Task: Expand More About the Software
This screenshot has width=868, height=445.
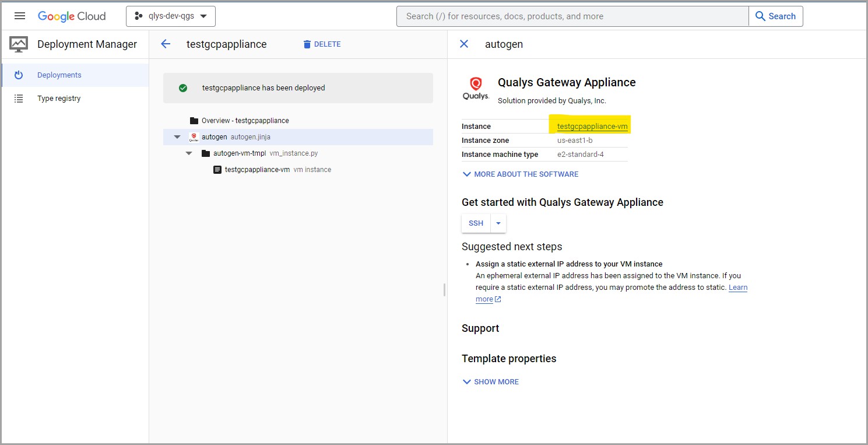Action: (x=521, y=174)
